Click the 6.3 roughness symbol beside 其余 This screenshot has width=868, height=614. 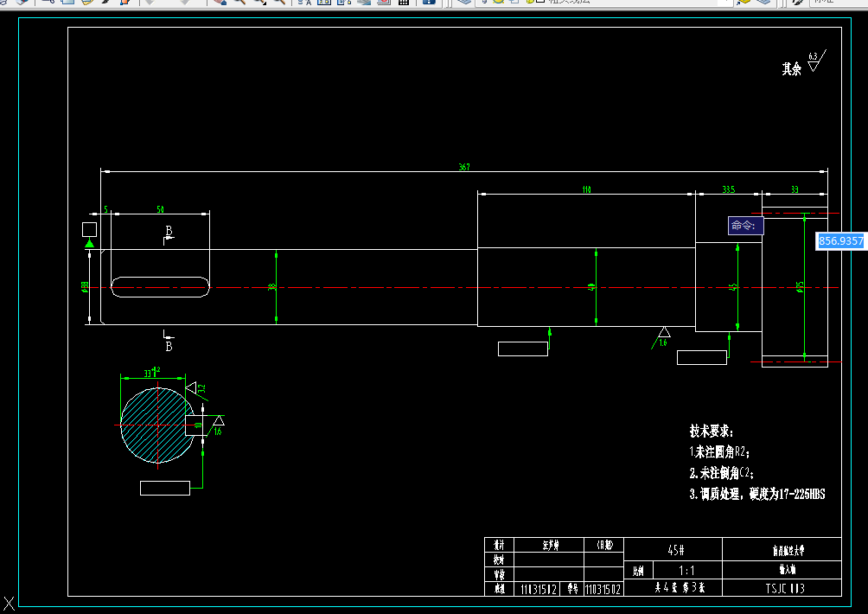click(x=815, y=61)
